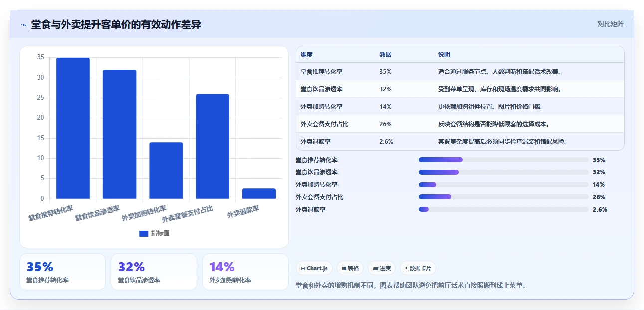Image resolution: width=644 pixels, height=310 pixels.
Task: Open the 35% 堂食推荐转化率 data card
Action: (x=62, y=272)
